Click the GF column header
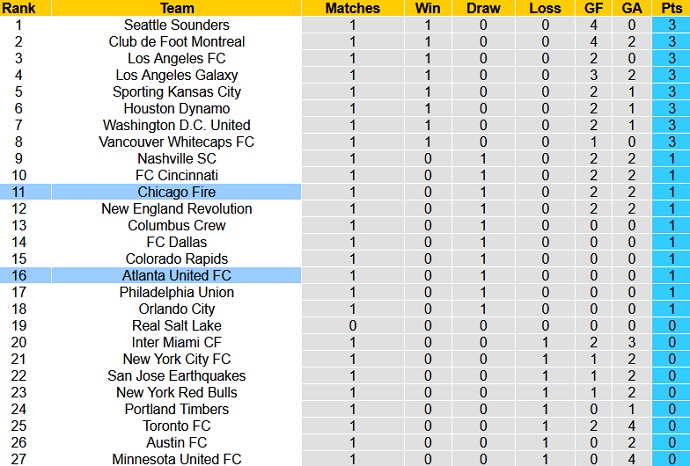 click(594, 8)
